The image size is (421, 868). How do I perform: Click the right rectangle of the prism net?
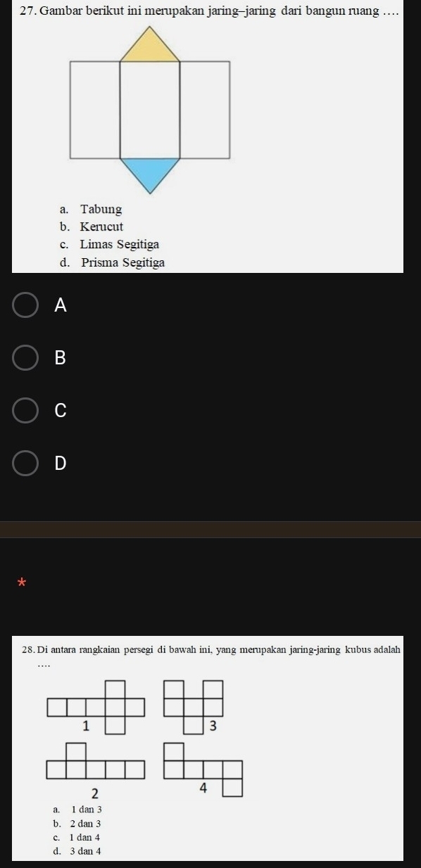point(205,110)
